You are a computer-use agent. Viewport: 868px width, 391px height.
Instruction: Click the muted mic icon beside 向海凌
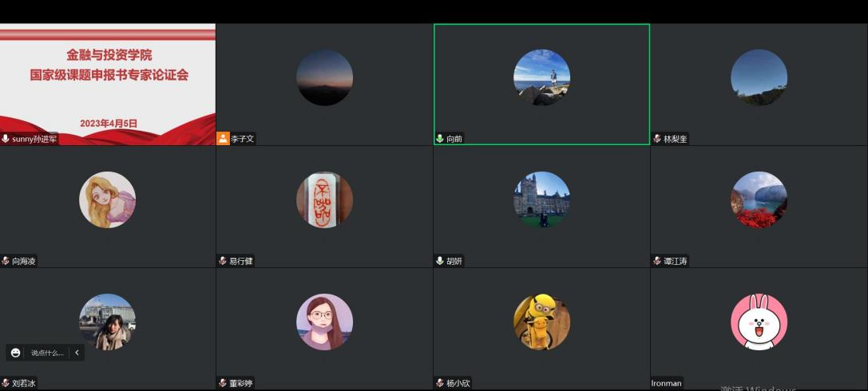click(x=6, y=261)
